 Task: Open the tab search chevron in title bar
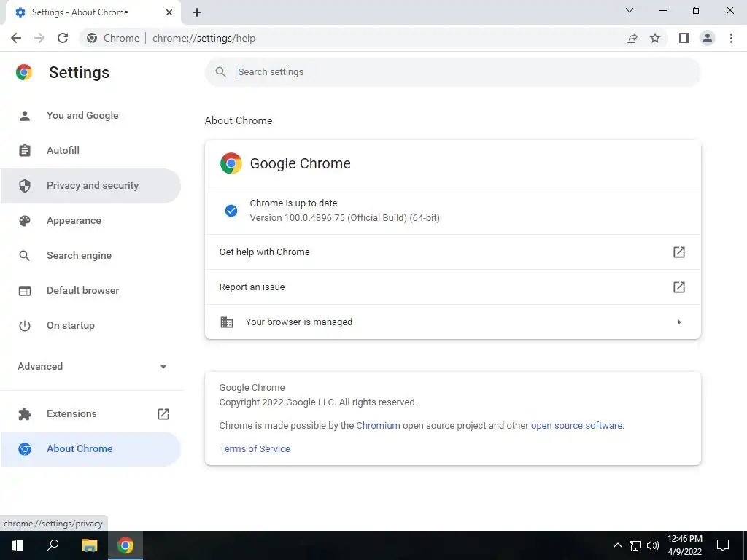click(630, 10)
